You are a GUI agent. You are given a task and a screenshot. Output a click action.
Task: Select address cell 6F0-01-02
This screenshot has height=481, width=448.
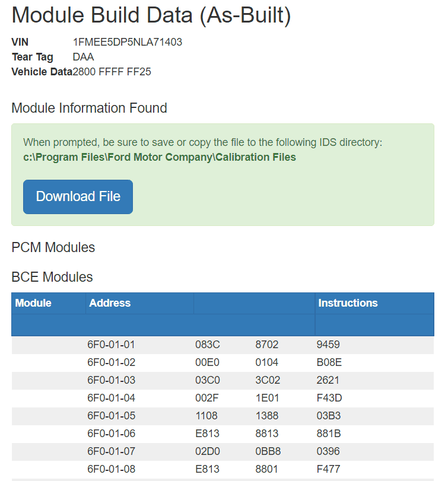(111, 362)
